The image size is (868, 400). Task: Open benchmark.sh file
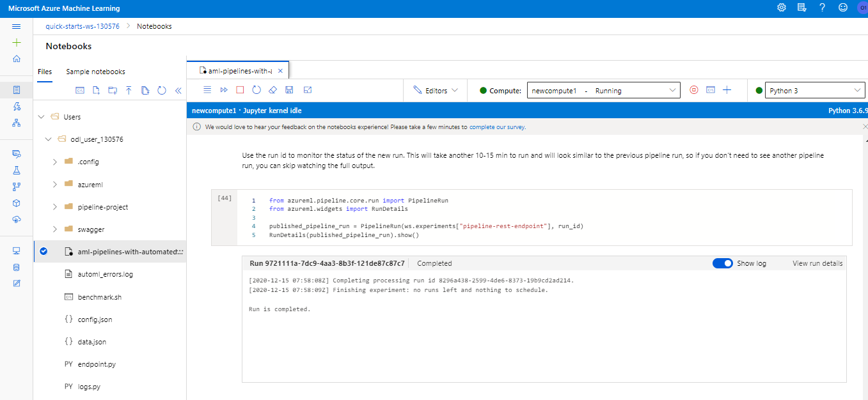pyautogui.click(x=100, y=297)
